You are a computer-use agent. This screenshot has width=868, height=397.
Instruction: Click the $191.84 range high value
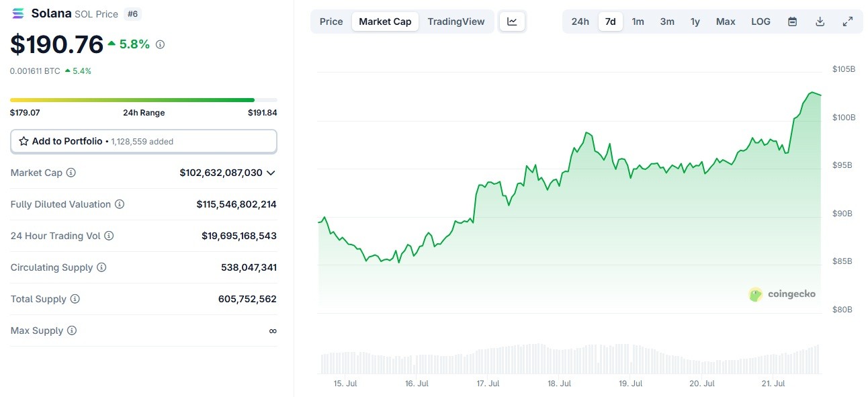tap(262, 113)
